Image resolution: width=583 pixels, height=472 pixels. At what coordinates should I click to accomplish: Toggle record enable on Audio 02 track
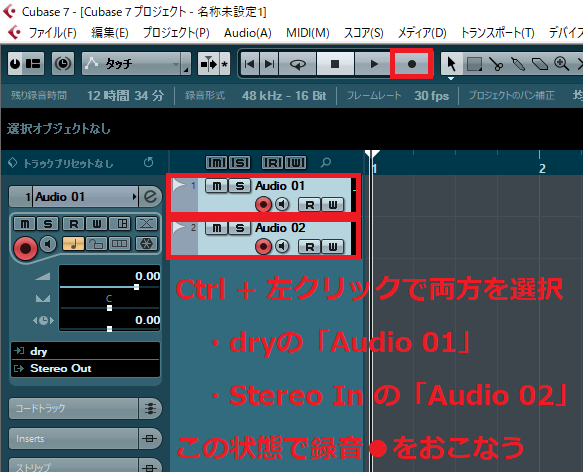tap(263, 246)
